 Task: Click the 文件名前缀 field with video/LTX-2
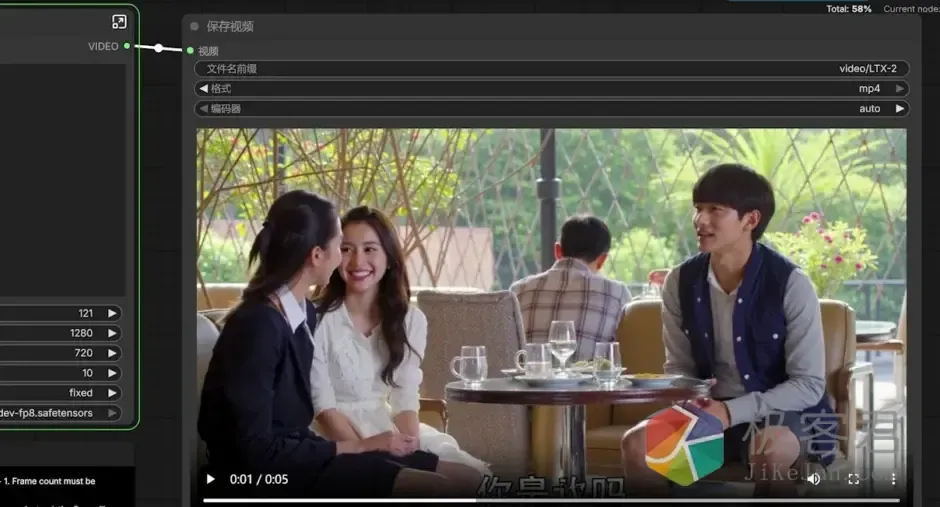click(x=550, y=69)
